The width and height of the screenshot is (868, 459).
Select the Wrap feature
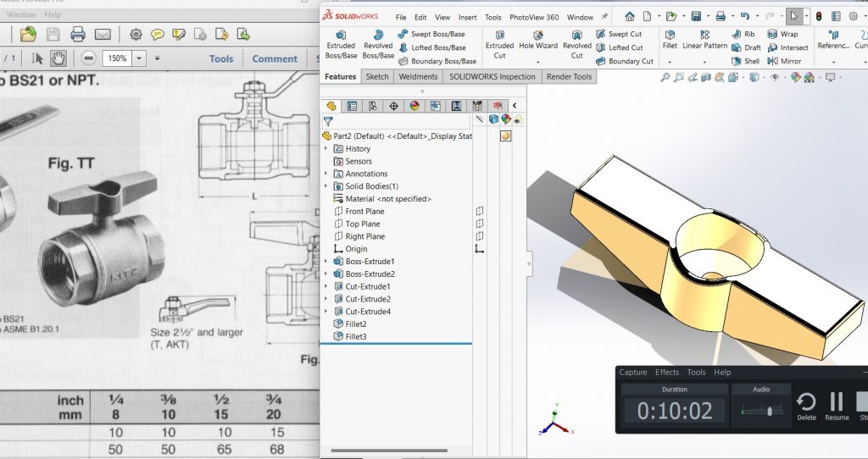(x=782, y=34)
